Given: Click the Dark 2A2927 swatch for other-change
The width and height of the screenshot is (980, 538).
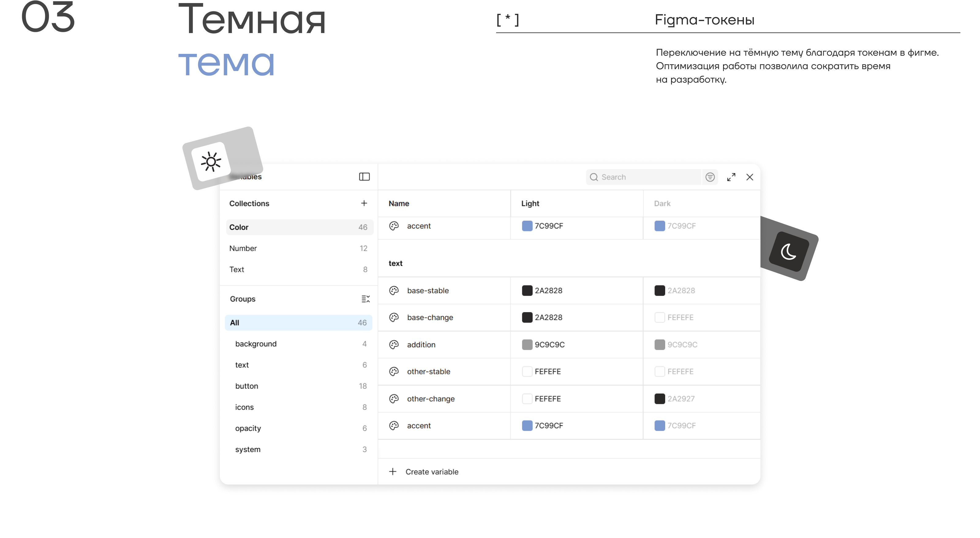Looking at the screenshot, I should coord(659,398).
